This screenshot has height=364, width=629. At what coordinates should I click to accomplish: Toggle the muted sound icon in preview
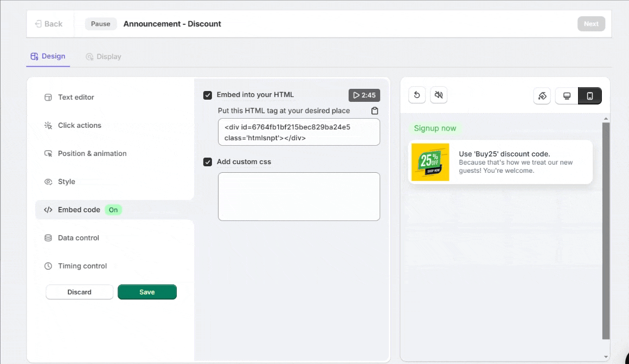click(439, 95)
